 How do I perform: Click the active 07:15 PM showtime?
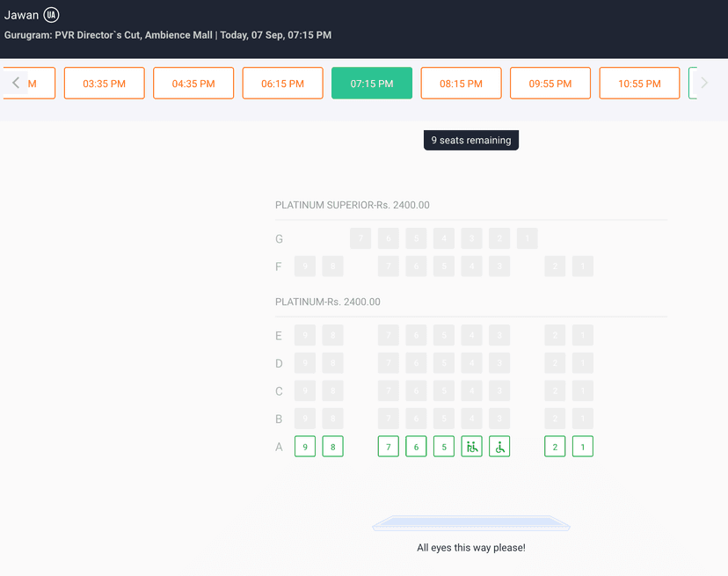tap(372, 84)
